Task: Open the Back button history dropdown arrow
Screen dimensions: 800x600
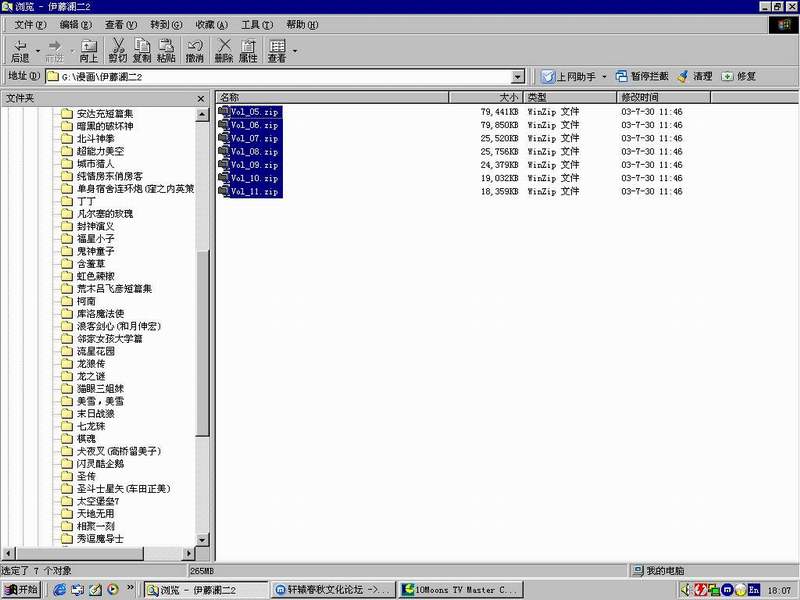Action: [37, 51]
